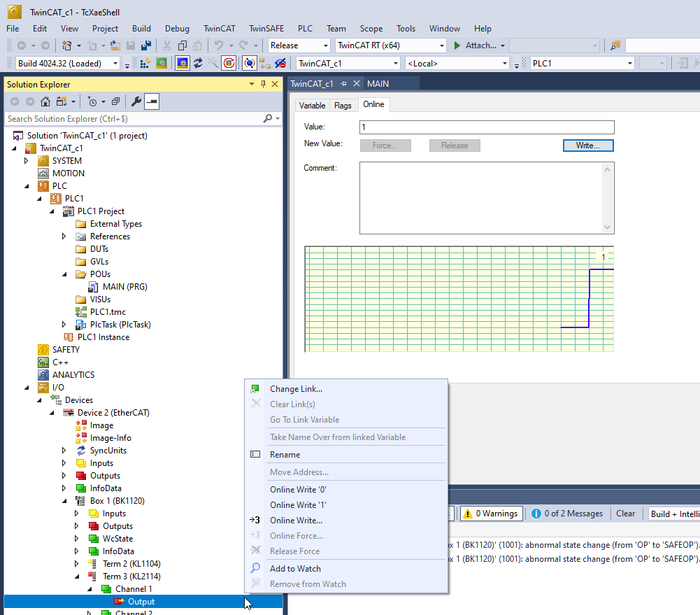Screen dimensions: 700x615
Task: Click the Home icon in Solution Explorer
Action: click(x=45, y=101)
